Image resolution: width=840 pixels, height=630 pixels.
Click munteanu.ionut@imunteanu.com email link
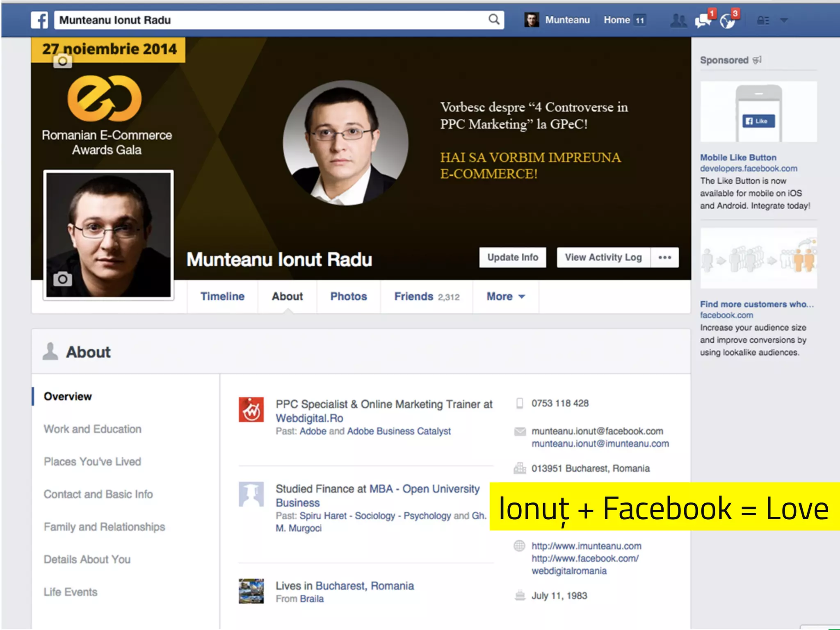tap(600, 444)
